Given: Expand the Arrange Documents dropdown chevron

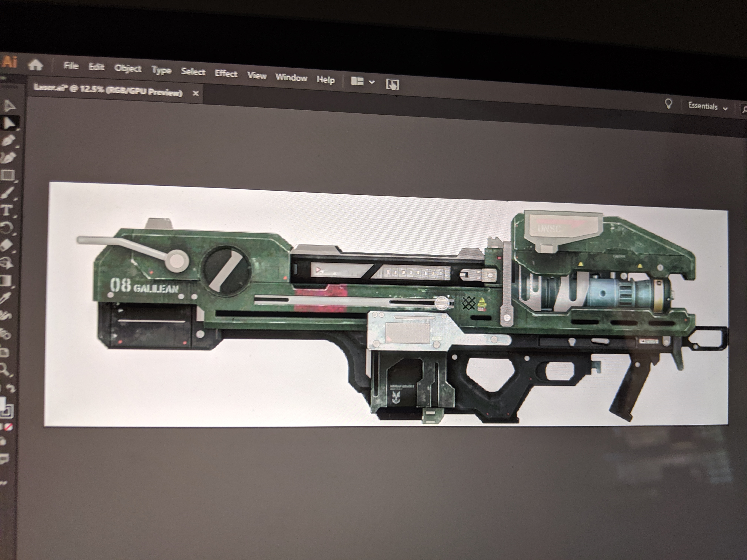Looking at the screenshot, I should 372,82.
